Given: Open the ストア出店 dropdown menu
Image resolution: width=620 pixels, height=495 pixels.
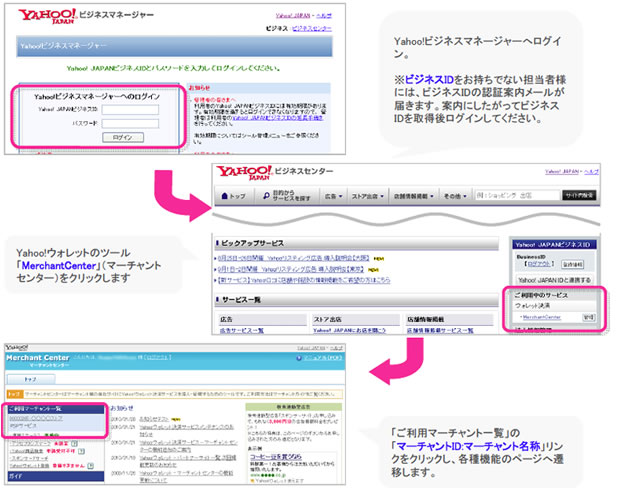Looking at the screenshot, I should pos(368,196).
